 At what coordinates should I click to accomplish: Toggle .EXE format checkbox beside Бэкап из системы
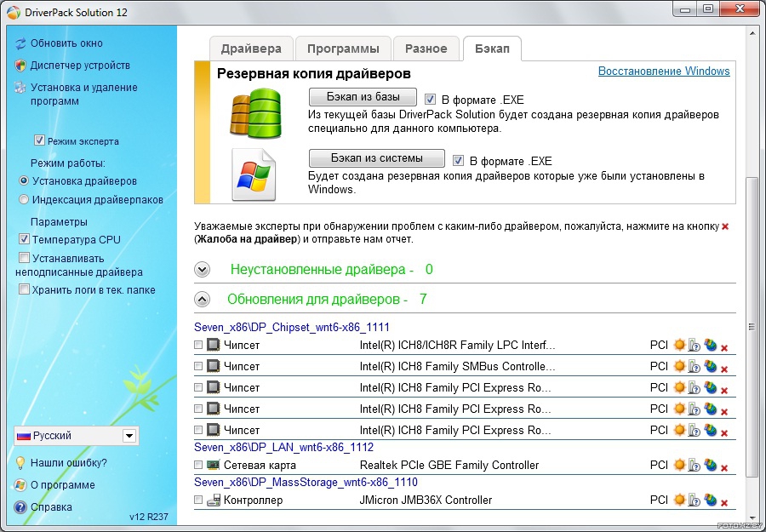(458, 160)
